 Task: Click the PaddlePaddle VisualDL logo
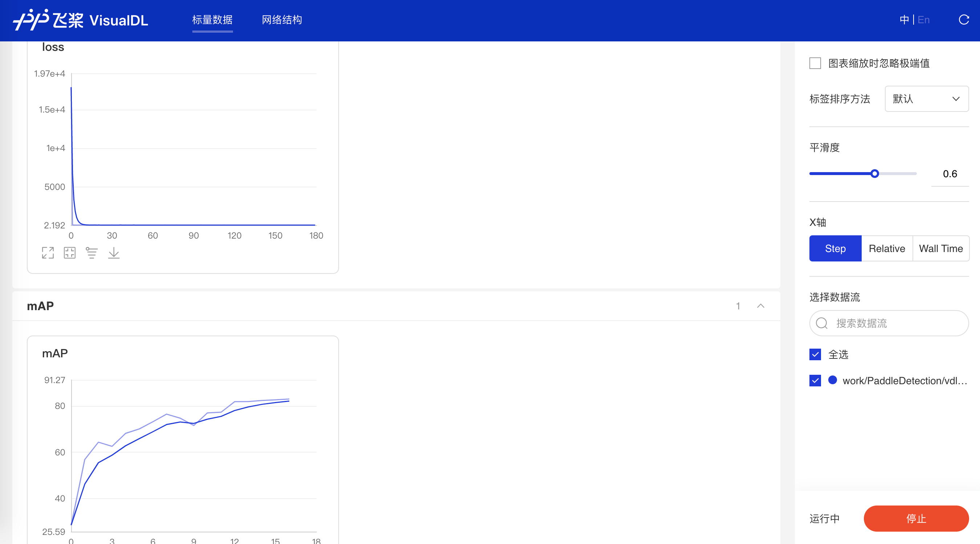80,20
